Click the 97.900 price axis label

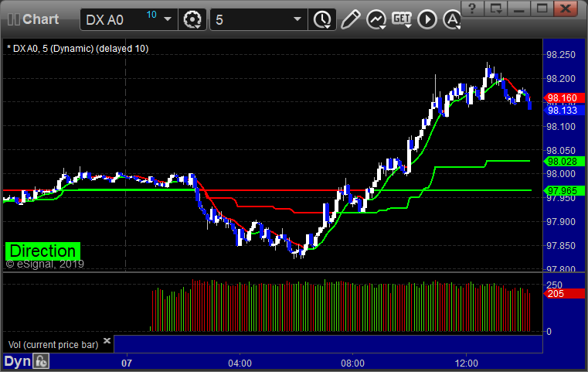[561, 222]
